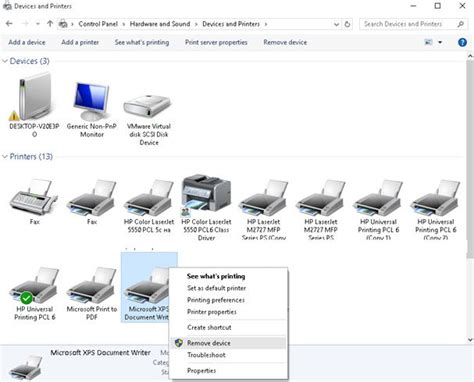Click the Microsoft XPS Document Writer details pane icon

(25, 368)
